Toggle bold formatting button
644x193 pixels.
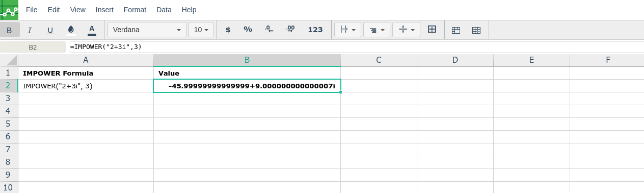9,30
